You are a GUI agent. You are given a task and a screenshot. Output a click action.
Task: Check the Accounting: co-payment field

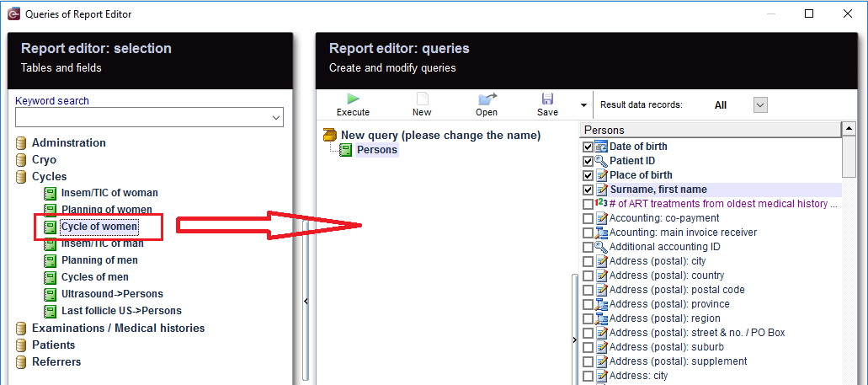tap(588, 219)
